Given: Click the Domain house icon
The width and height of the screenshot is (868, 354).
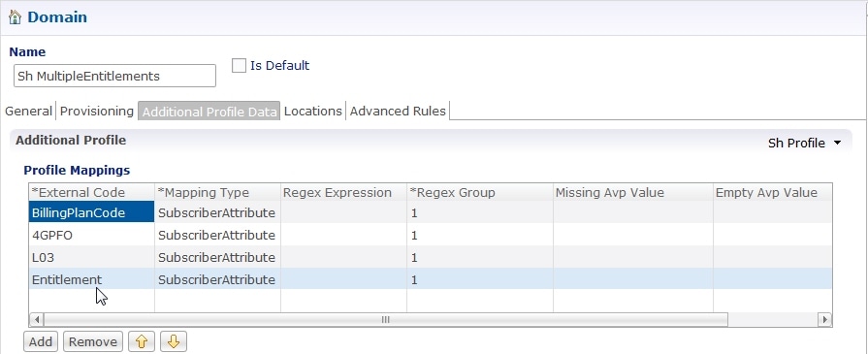Looking at the screenshot, I should [x=15, y=17].
